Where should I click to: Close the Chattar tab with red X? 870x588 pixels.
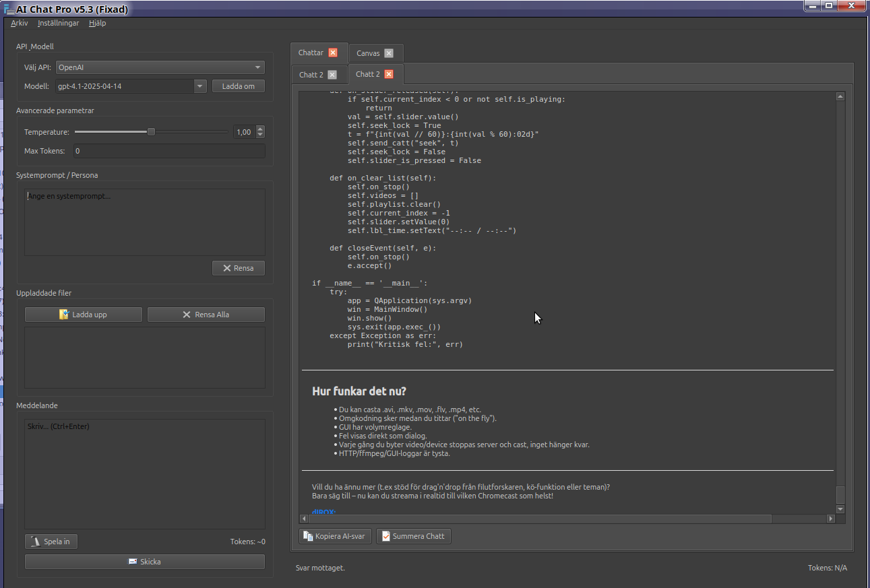tap(333, 53)
